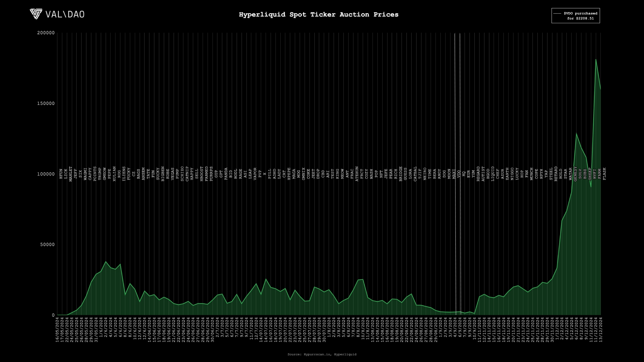Viewport: 644px width, 362px height.
Task: Click the ANSEM ticker label
Action: click(x=144, y=174)
